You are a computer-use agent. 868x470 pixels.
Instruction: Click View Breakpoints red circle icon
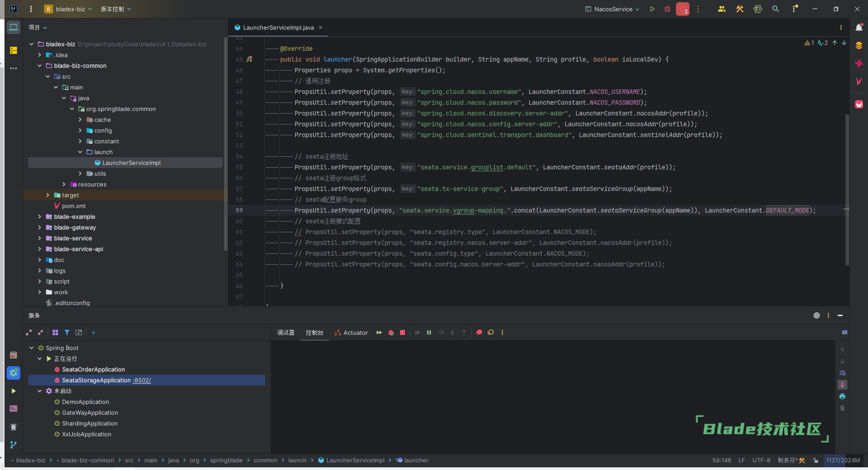click(x=479, y=333)
